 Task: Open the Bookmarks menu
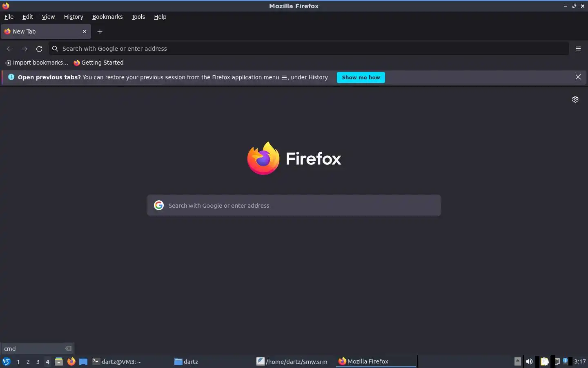coord(107,17)
